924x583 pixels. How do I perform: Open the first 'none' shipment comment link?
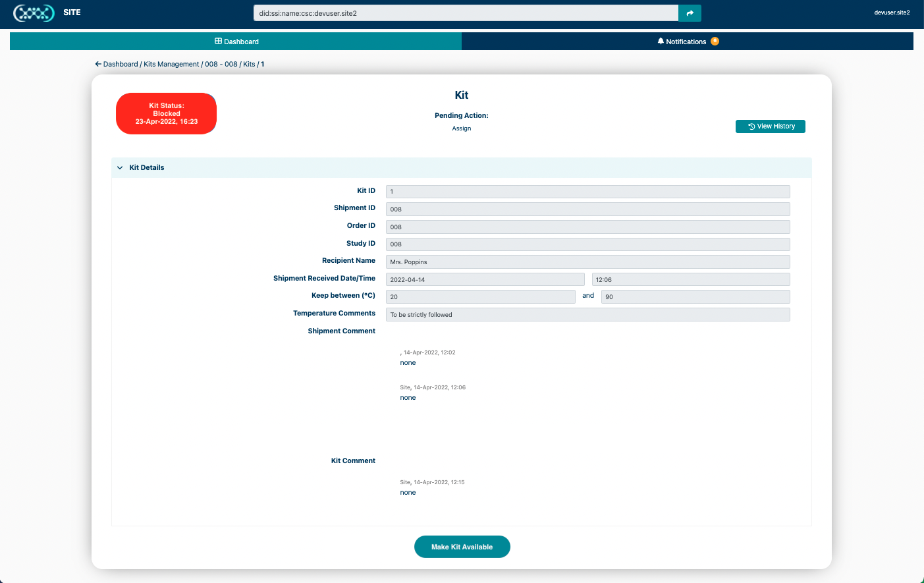pyautogui.click(x=407, y=362)
